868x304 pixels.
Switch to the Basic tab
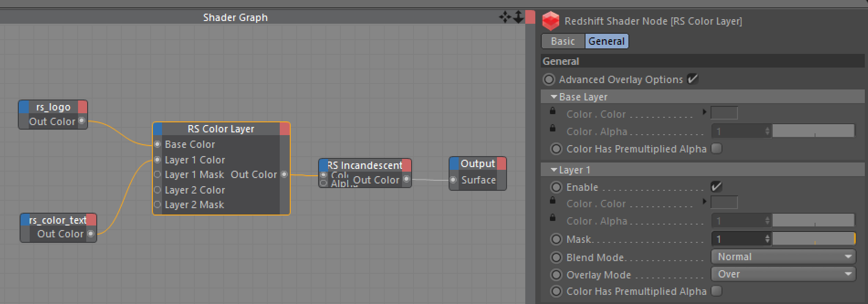point(563,41)
